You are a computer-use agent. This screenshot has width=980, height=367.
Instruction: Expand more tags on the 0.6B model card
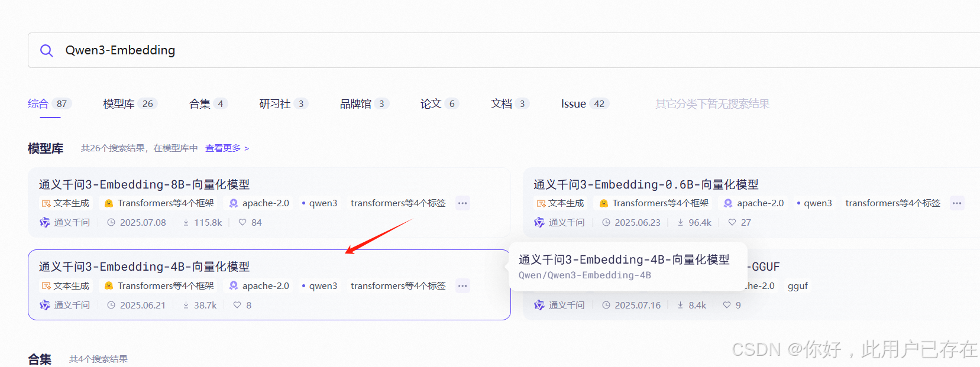[x=957, y=203]
